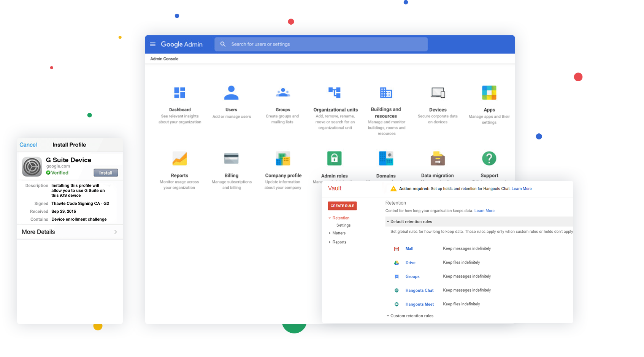Click Cancel in Install Profile
The image size is (644, 357).
pos(28,145)
